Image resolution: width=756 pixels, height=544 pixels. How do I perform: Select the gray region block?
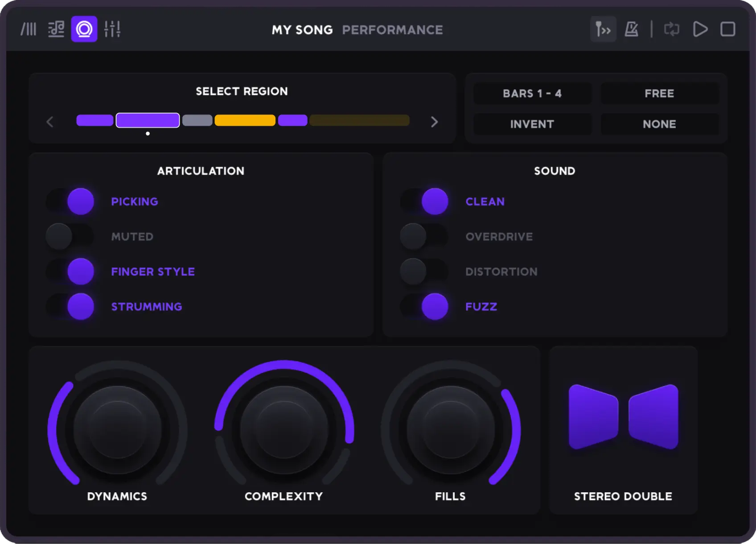click(x=197, y=120)
